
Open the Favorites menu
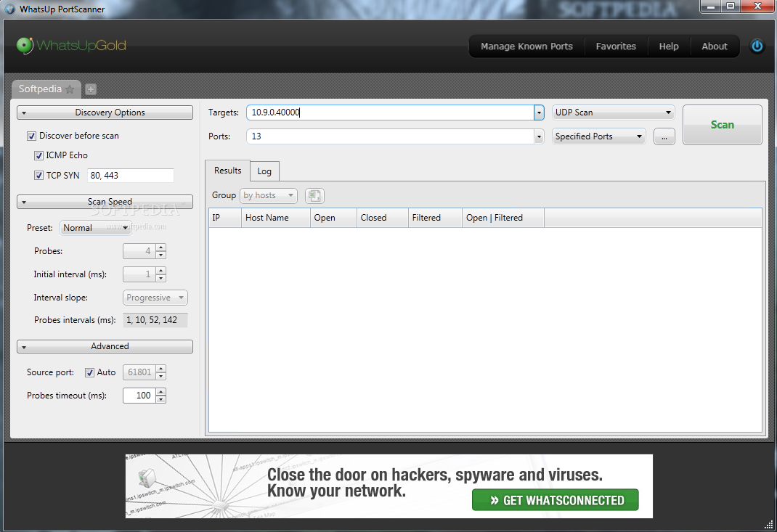pyautogui.click(x=616, y=46)
